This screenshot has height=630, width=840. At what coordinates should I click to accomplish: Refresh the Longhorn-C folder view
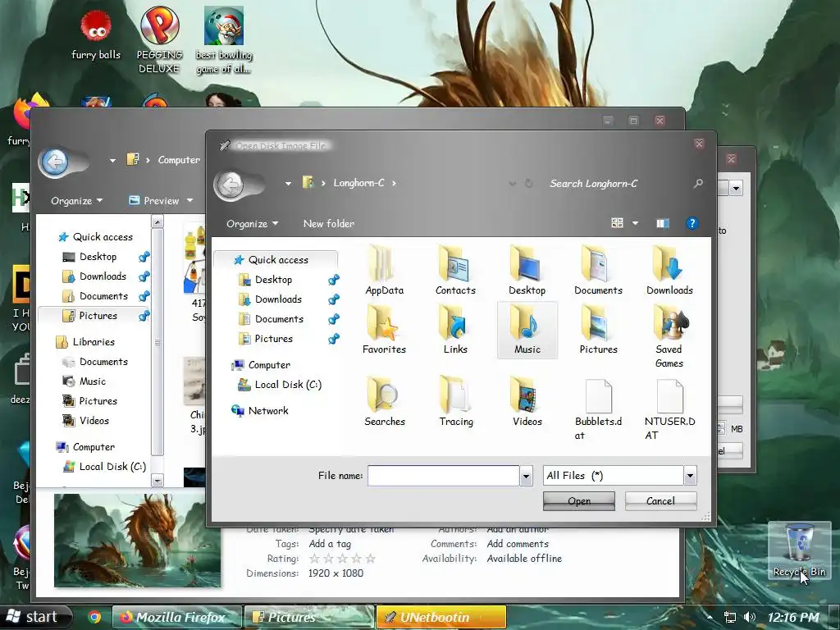[x=529, y=183]
